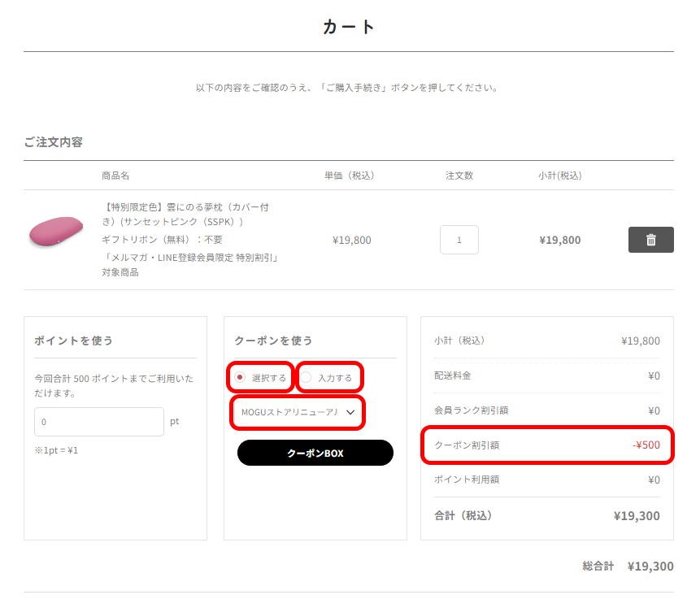Click the 合計（税込）total amount ¥19,300
The height and width of the screenshot is (599, 700).
click(637, 516)
